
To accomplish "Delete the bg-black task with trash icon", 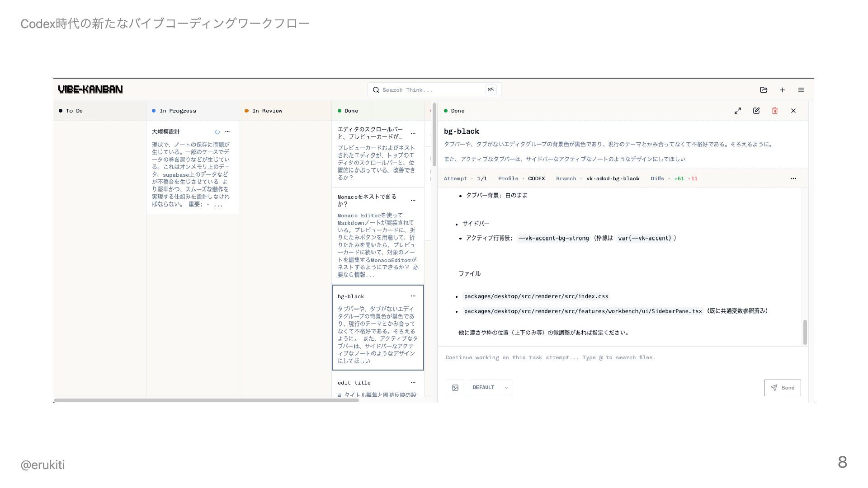I will click(x=775, y=111).
